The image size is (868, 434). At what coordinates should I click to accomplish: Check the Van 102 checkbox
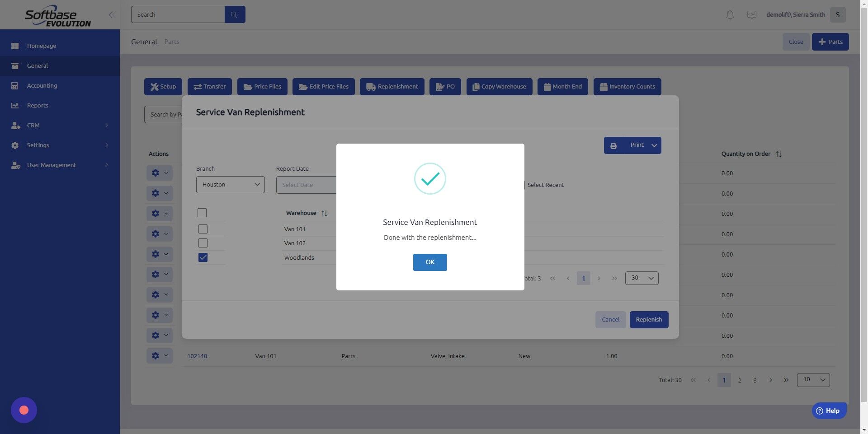tap(203, 243)
